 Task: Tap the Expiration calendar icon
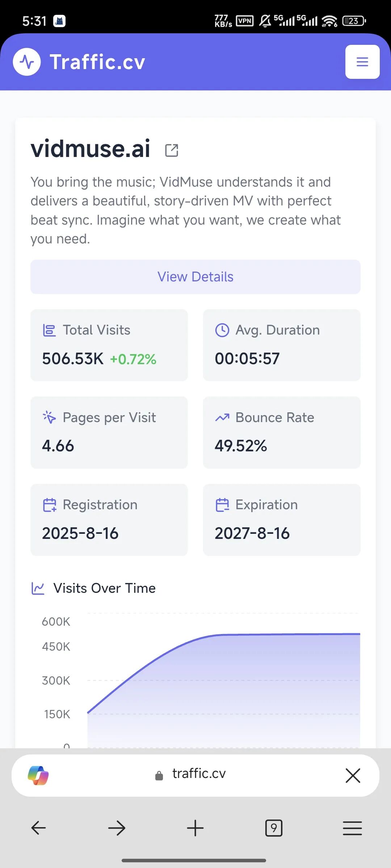point(222,505)
